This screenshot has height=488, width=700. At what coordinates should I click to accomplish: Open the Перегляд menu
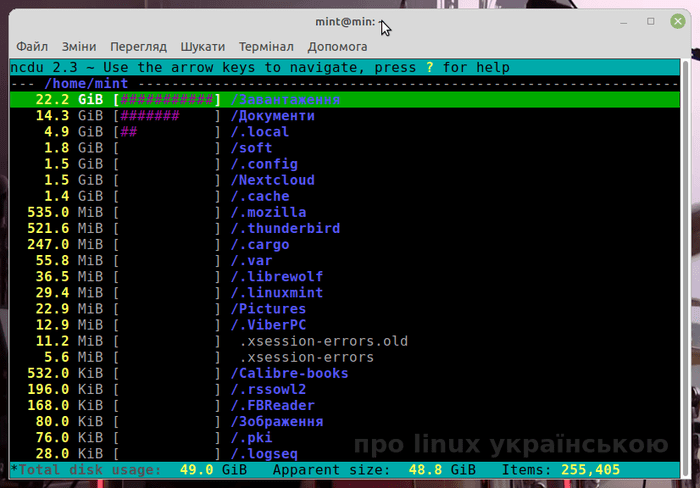click(138, 46)
